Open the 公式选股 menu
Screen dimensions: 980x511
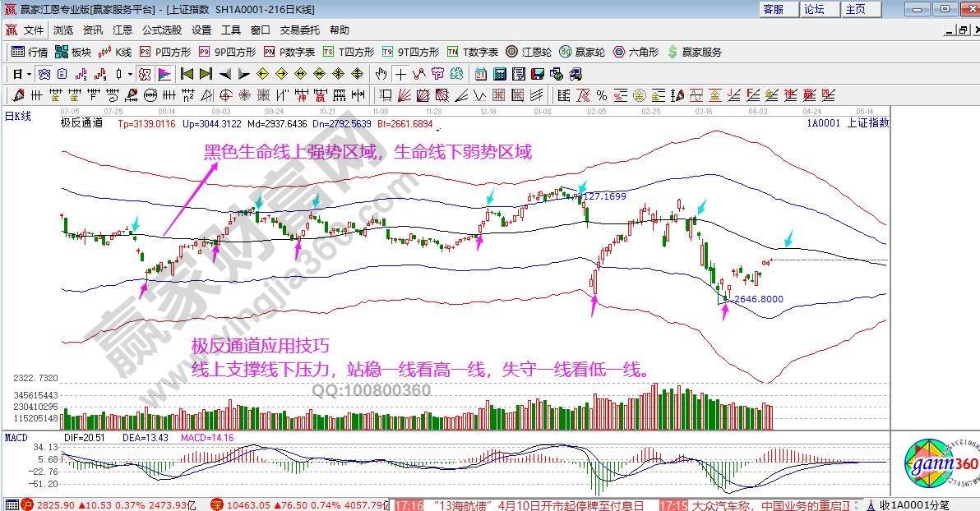click(162, 30)
